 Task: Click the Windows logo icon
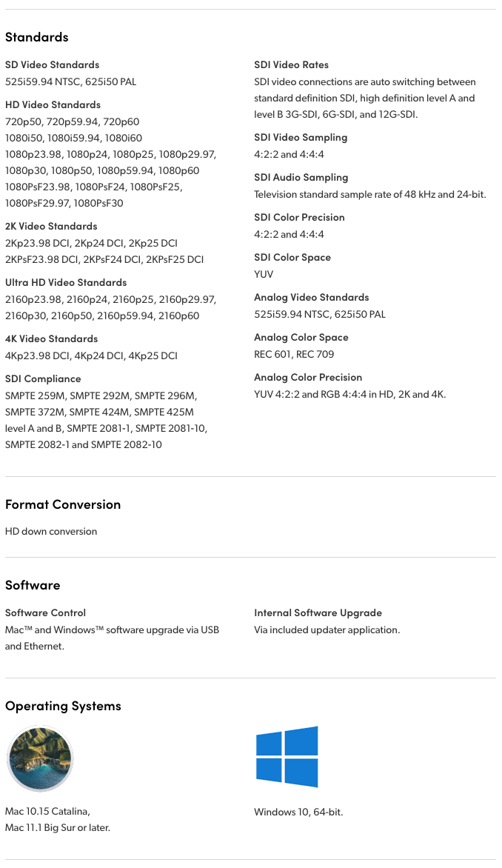(x=287, y=756)
